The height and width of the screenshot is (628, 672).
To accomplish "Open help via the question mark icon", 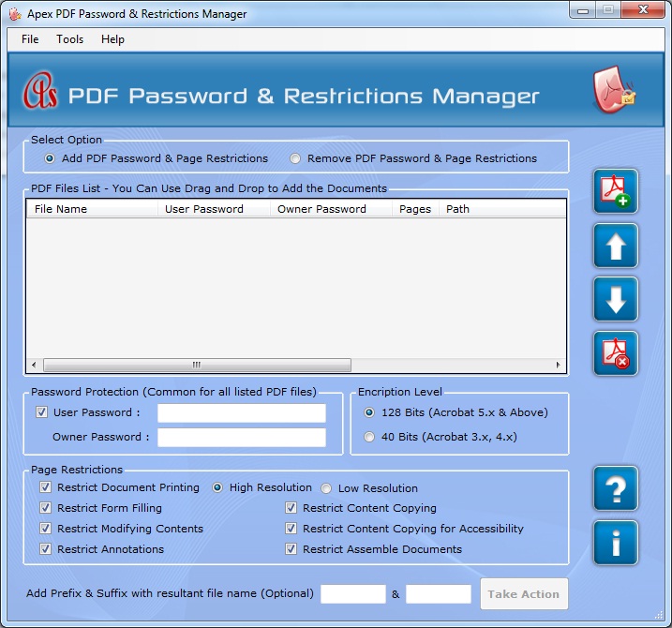I will (x=616, y=489).
